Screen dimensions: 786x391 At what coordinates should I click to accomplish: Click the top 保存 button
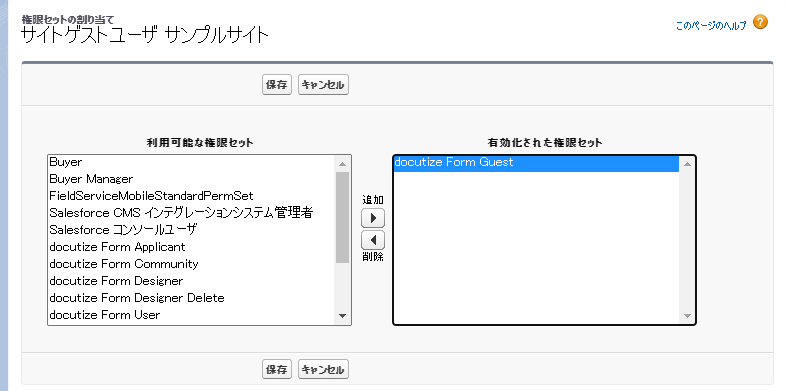(x=277, y=85)
